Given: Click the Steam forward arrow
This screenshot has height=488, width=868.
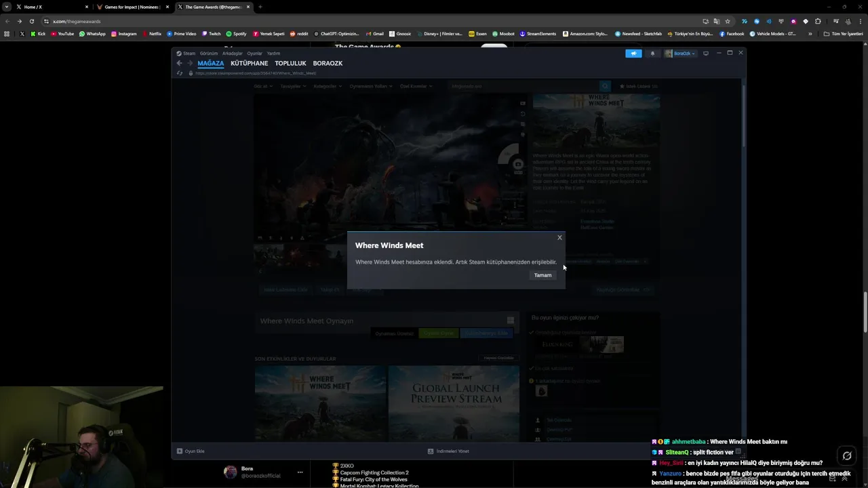Looking at the screenshot, I should click(x=190, y=63).
